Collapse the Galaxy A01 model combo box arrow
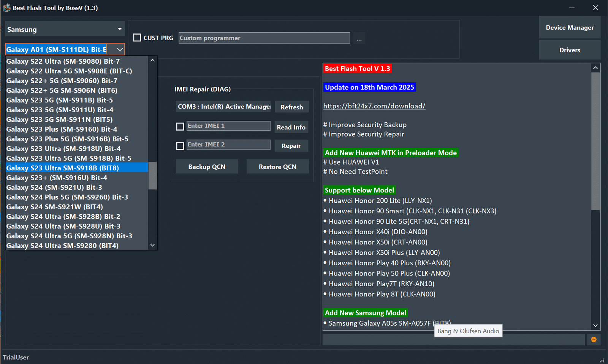The image size is (608, 364). pos(120,49)
